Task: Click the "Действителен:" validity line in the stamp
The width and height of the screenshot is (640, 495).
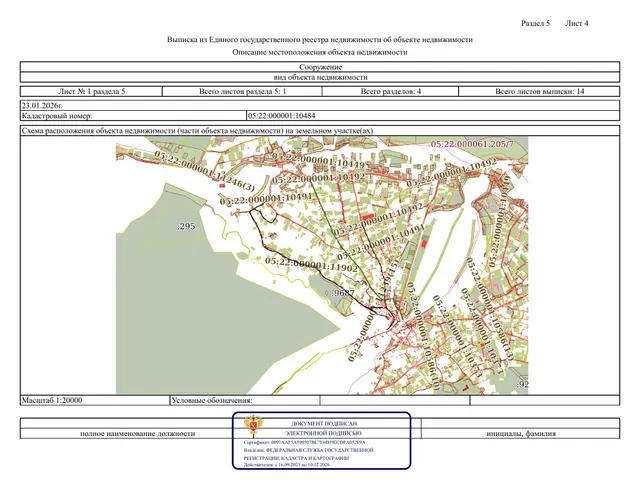Action: tap(287, 465)
